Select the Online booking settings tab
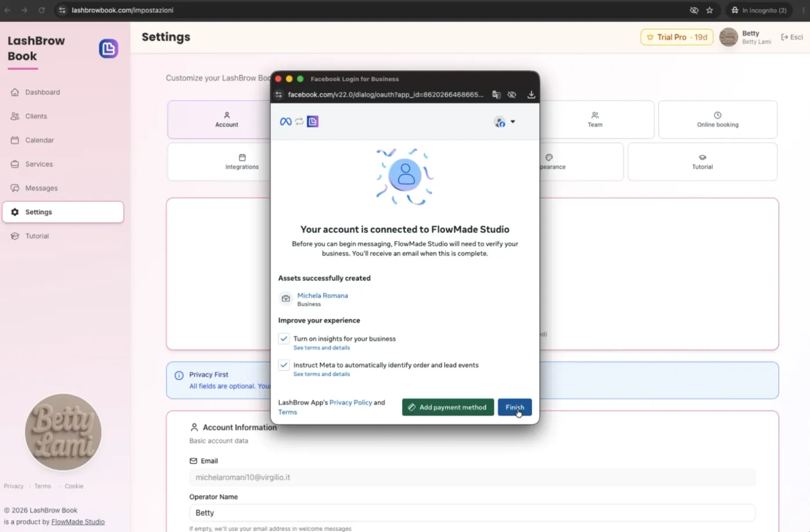 pyautogui.click(x=718, y=120)
